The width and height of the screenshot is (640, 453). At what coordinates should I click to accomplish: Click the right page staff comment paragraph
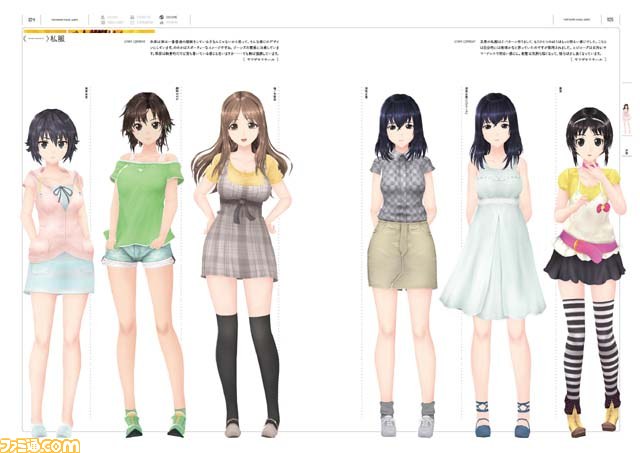click(x=543, y=51)
